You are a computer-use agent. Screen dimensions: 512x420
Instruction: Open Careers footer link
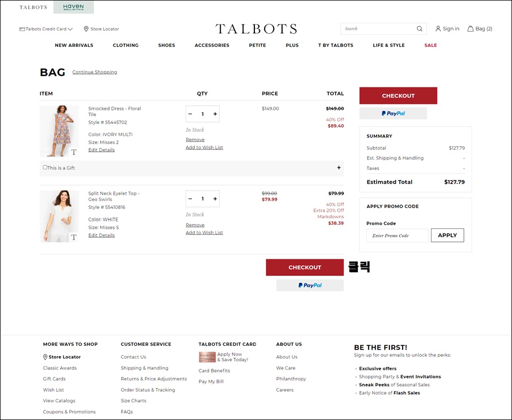point(285,390)
